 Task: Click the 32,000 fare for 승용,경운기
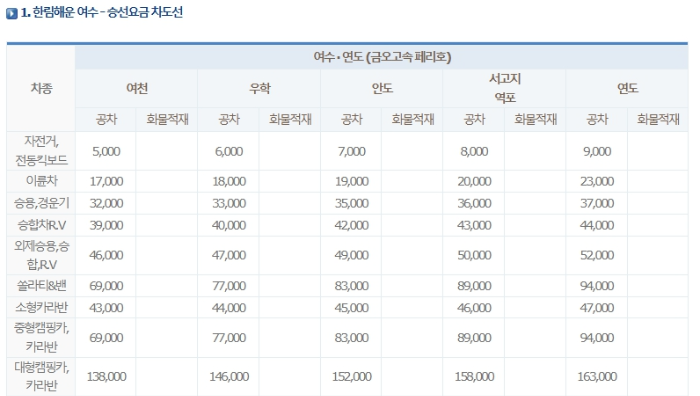pyautogui.click(x=106, y=203)
